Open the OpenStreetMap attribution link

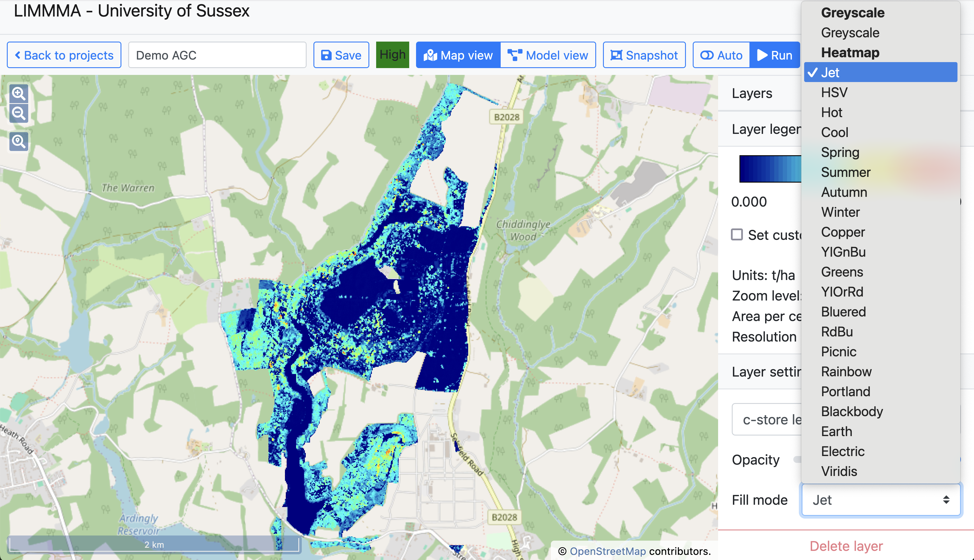pos(608,551)
